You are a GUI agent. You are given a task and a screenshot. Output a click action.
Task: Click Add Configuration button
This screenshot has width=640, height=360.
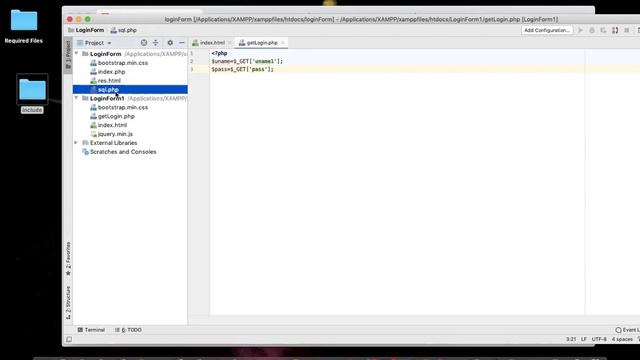coord(547,30)
